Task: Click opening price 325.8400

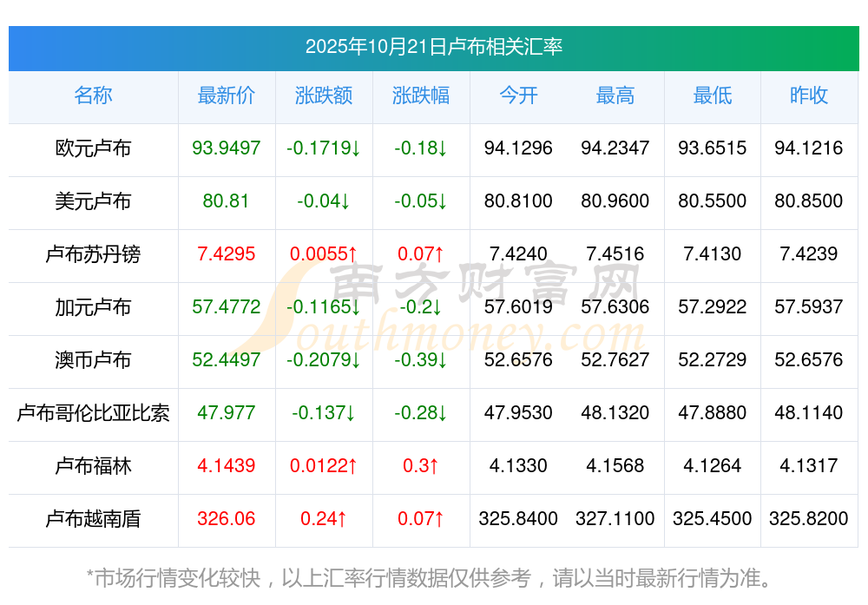Action: click(518, 519)
